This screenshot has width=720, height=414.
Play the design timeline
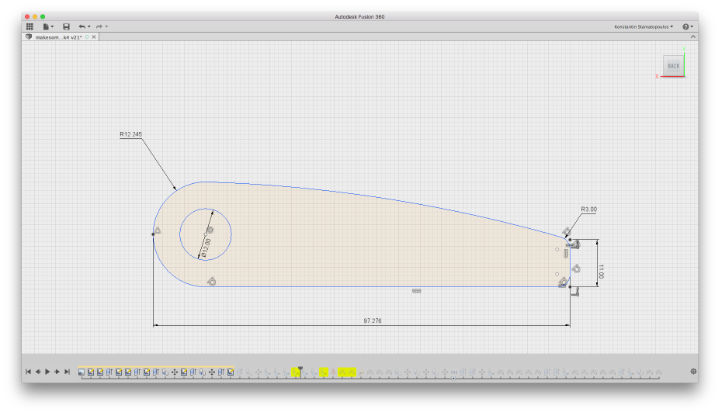tap(47, 372)
